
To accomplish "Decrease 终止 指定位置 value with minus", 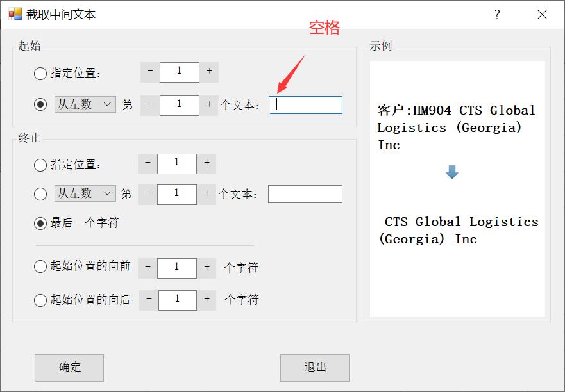I will pos(148,164).
